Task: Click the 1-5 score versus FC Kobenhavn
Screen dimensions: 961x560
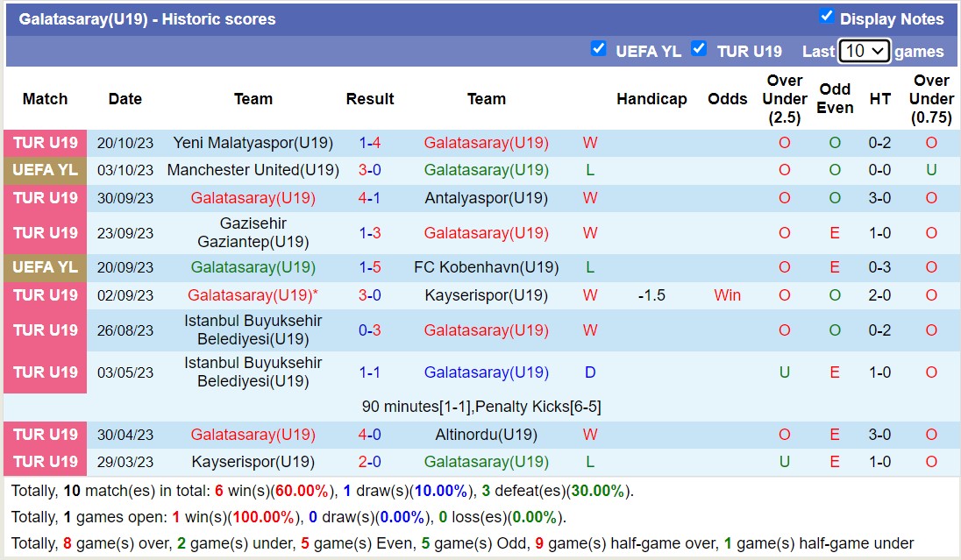Action: (369, 267)
